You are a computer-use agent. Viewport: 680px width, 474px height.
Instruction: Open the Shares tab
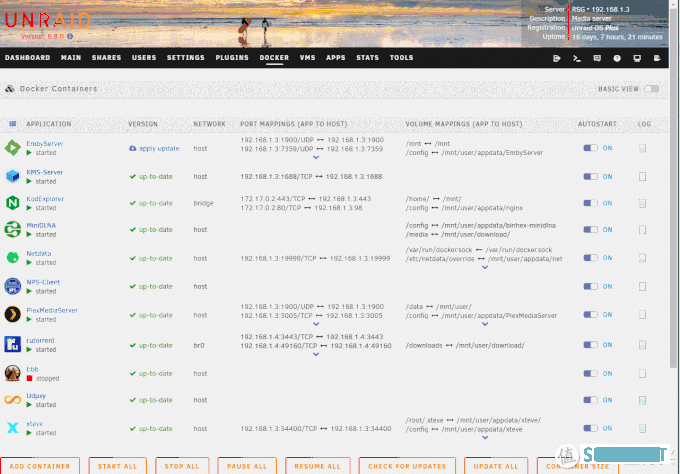(106, 58)
